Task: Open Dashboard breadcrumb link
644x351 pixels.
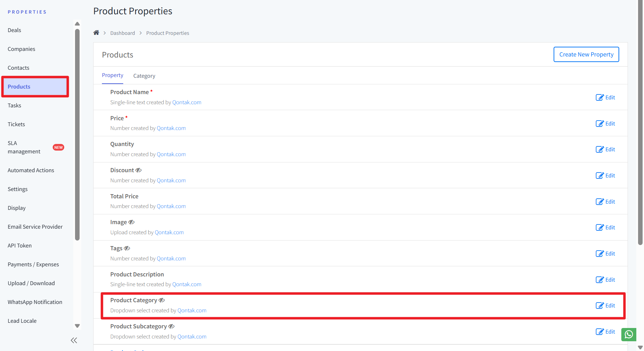Action: (123, 33)
